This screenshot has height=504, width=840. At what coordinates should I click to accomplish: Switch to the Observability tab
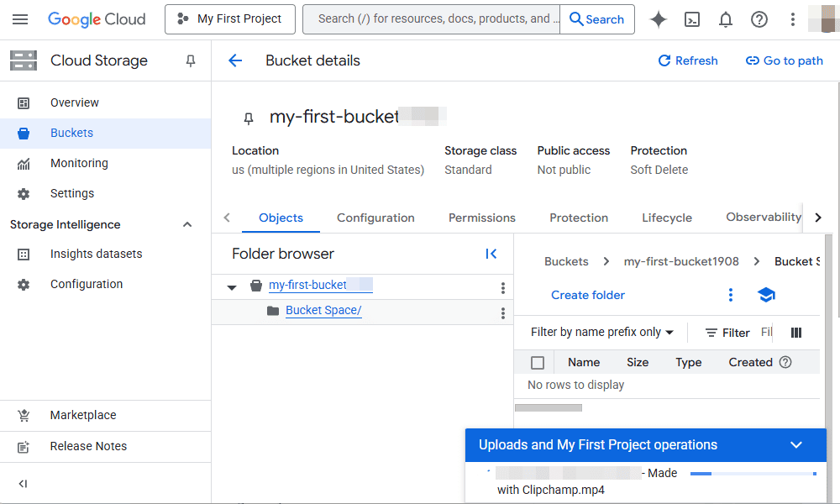(763, 217)
